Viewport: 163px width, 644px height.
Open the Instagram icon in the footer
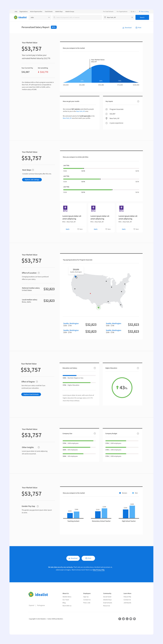pyautogui.click(x=134, y=619)
